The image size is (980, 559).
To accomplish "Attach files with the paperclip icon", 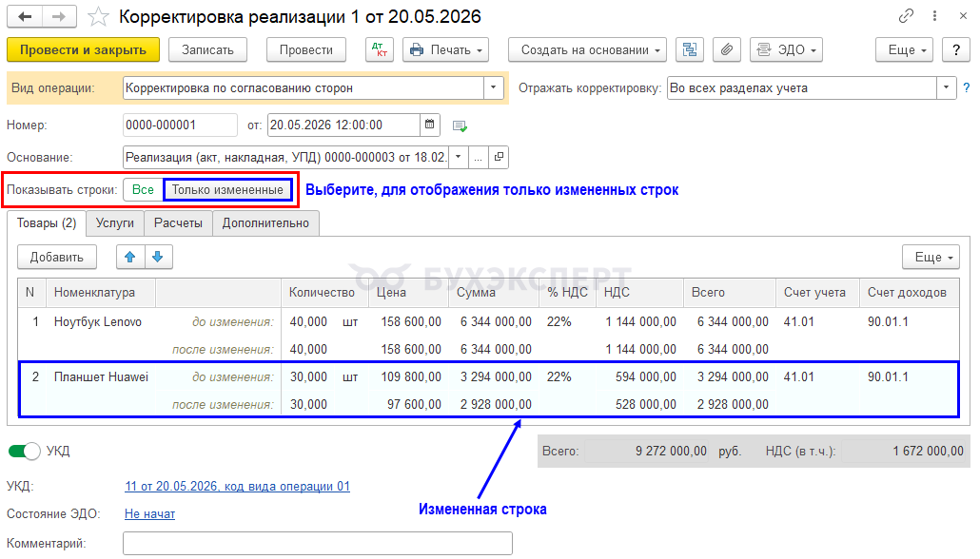I will click(x=726, y=50).
